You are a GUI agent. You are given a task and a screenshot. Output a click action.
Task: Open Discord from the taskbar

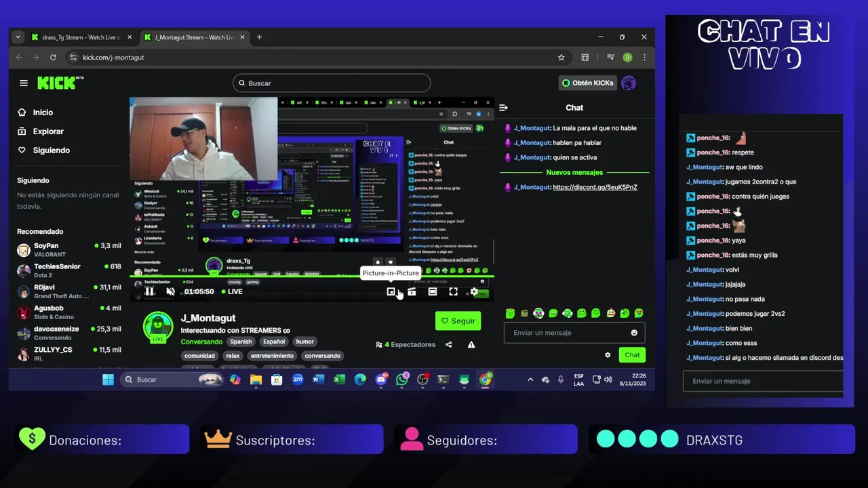point(381,380)
